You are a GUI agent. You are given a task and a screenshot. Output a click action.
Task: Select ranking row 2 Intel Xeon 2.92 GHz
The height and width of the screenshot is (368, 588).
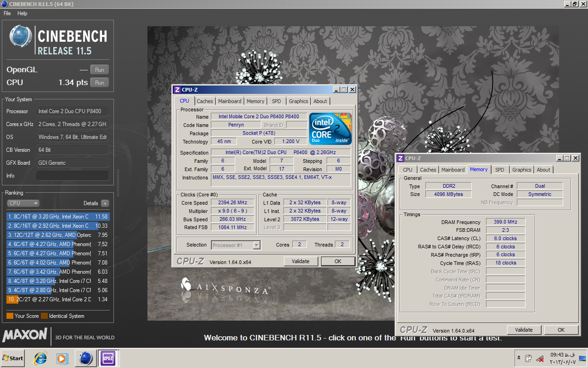[x=58, y=225]
